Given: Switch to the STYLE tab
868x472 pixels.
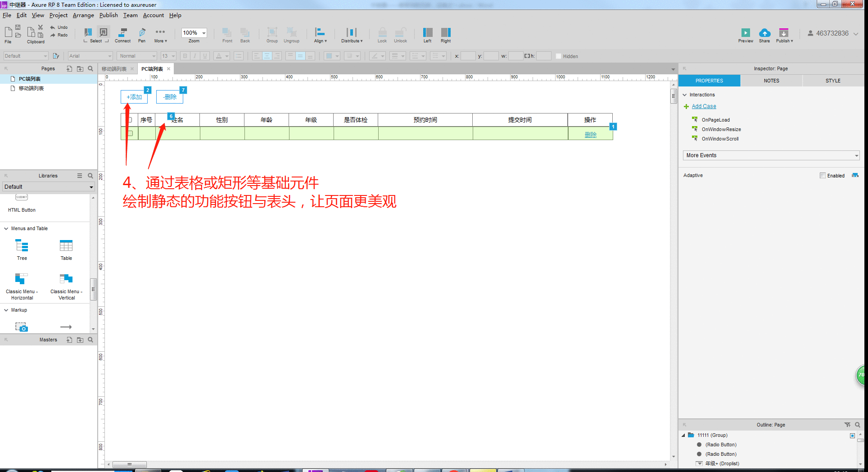Looking at the screenshot, I should [x=833, y=81].
